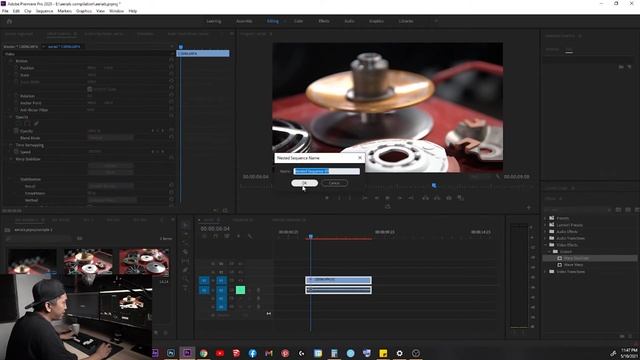Click Add Marker in timeline header
This screenshot has width=640, height=360.
[x=238, y=236]
